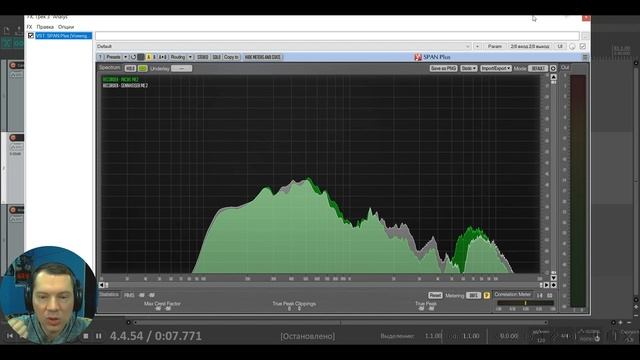The height and width of the screenshot is (360, 640).
Task: Toggle the SOLO button in SPAN
Action: coord(216,57)
